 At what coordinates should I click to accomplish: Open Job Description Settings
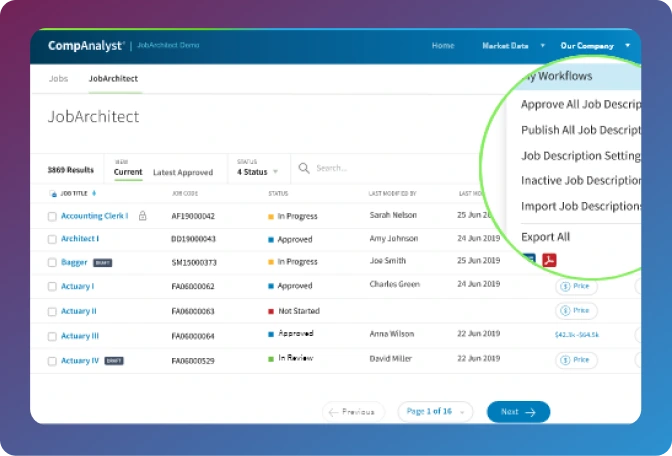tap(581, 156)
